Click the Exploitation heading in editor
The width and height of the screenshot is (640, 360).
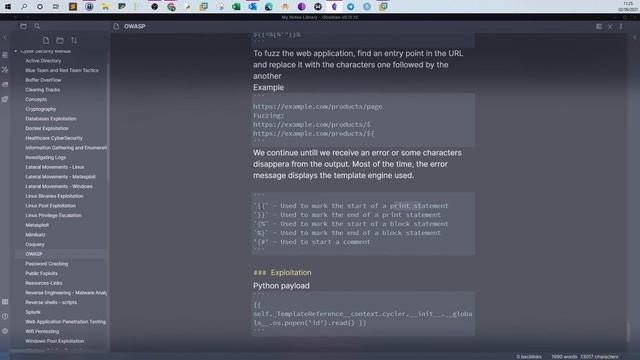point(282,273)
